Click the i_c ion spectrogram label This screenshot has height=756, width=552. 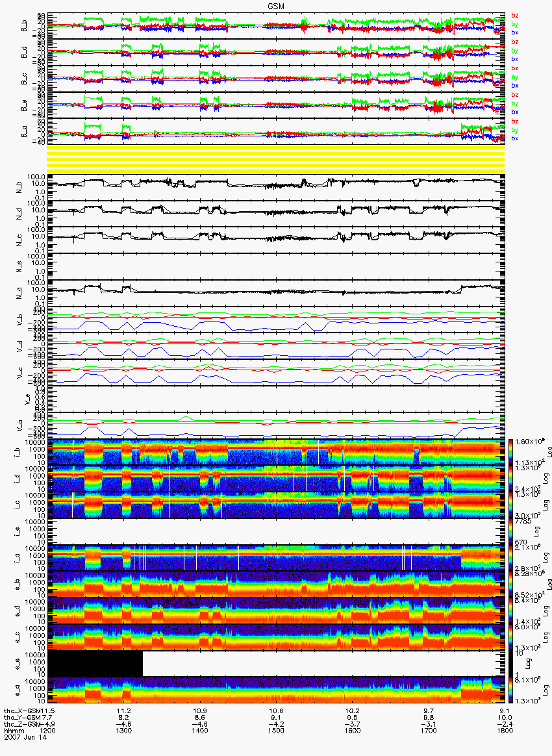[18, 505]
